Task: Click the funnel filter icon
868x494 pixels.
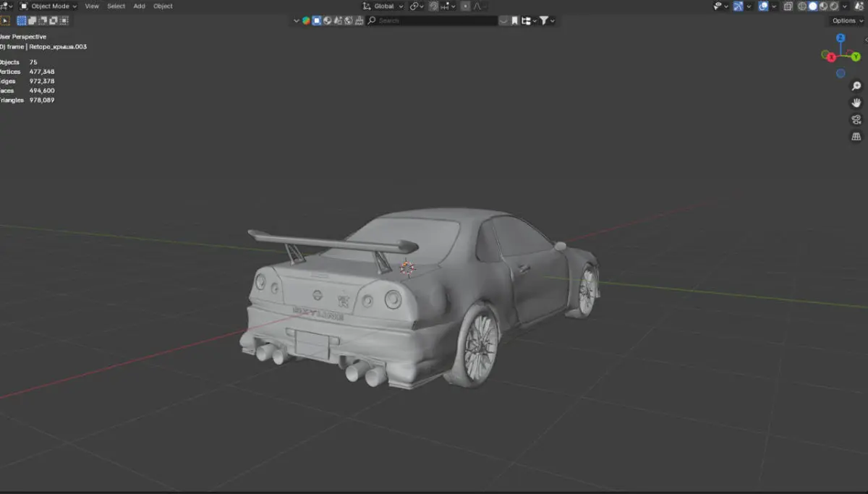Action: pos(543,21)
